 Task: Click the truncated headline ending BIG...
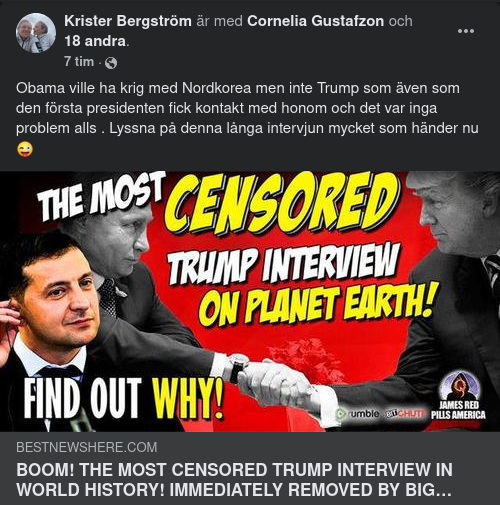click(x=234, y=489)
